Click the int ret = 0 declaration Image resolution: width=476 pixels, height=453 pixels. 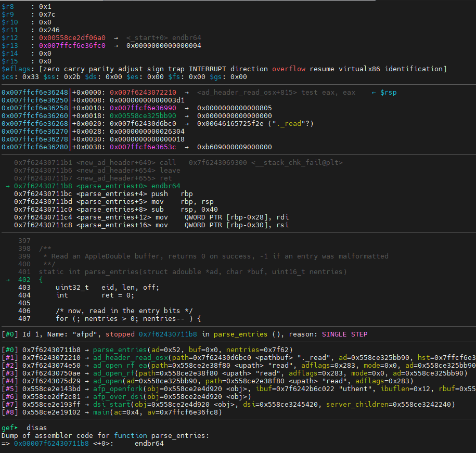click(x=95, y=295)
